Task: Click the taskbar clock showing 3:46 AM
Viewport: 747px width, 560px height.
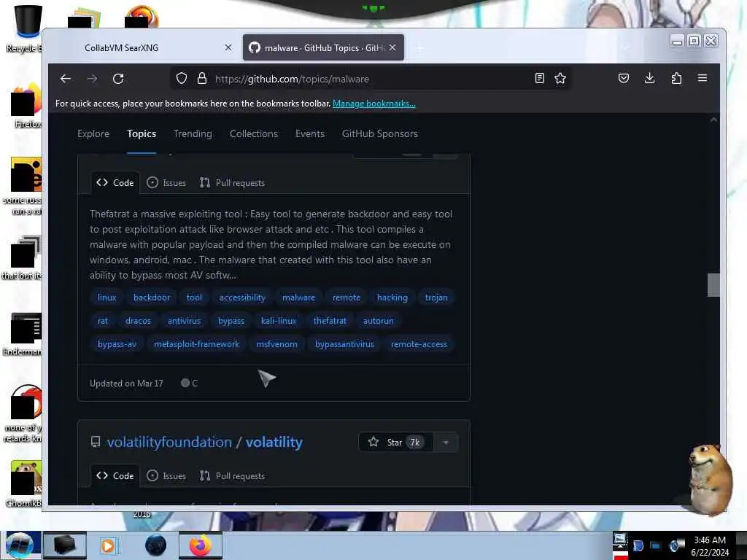Action: tap(710, 546)
